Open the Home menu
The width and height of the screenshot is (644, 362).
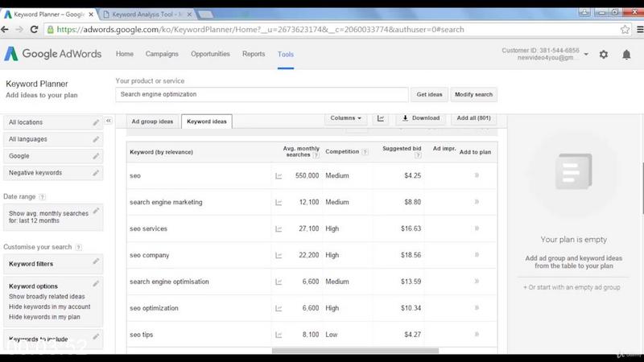125,54
